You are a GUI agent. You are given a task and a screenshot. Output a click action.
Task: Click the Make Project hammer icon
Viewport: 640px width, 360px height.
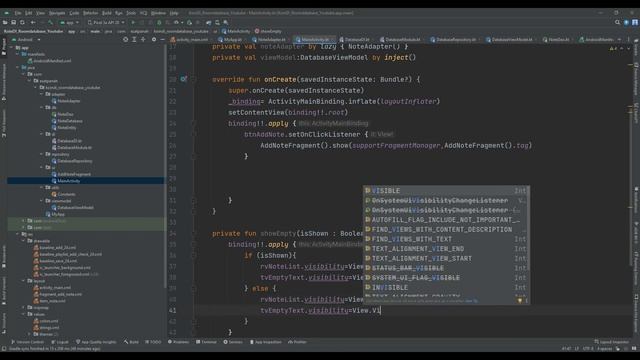[x=51, y=22]
